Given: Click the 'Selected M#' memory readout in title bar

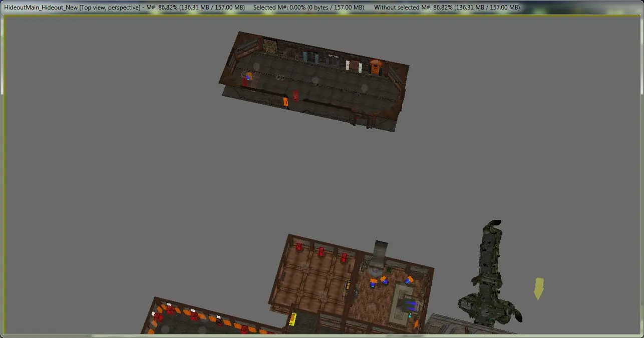Looking at the screenshot, I should (x=309, y=8).
